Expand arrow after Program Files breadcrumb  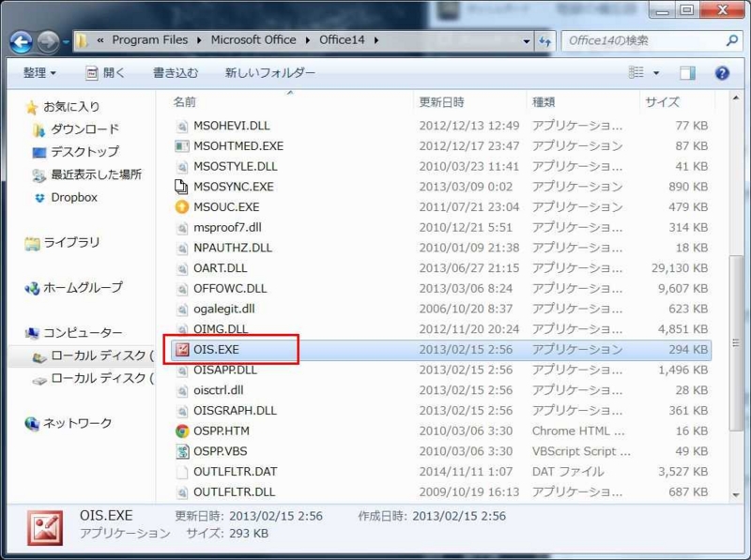click(x=199, y=40)
